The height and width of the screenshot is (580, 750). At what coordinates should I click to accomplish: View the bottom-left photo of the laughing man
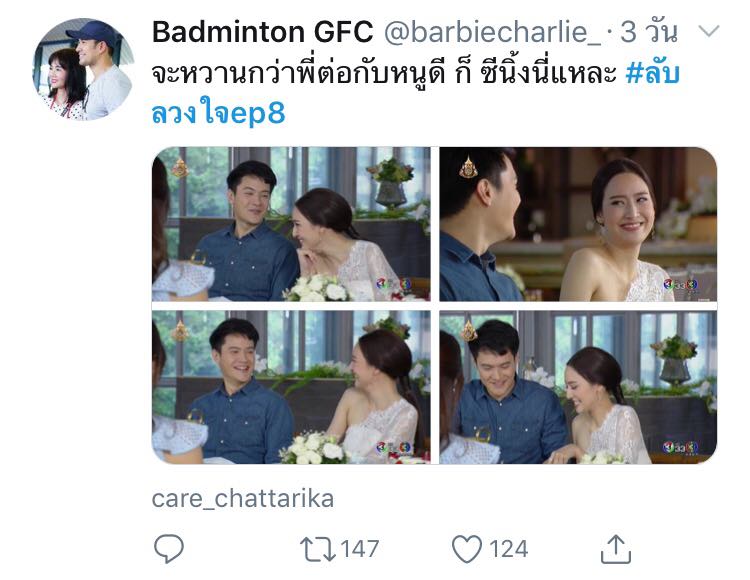291,387
